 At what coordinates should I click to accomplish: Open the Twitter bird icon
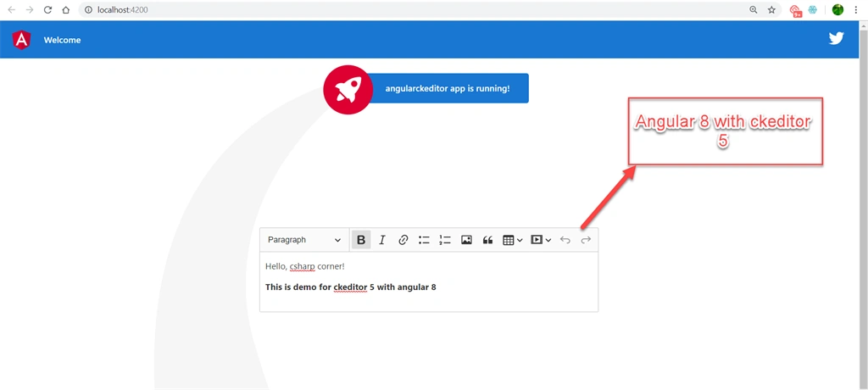(x=836, y=38)
